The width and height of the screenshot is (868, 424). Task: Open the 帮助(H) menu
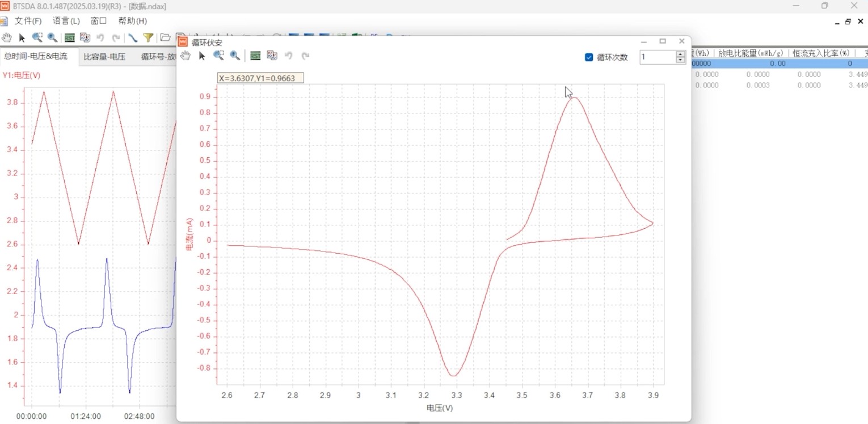click(x=132, y=21)
